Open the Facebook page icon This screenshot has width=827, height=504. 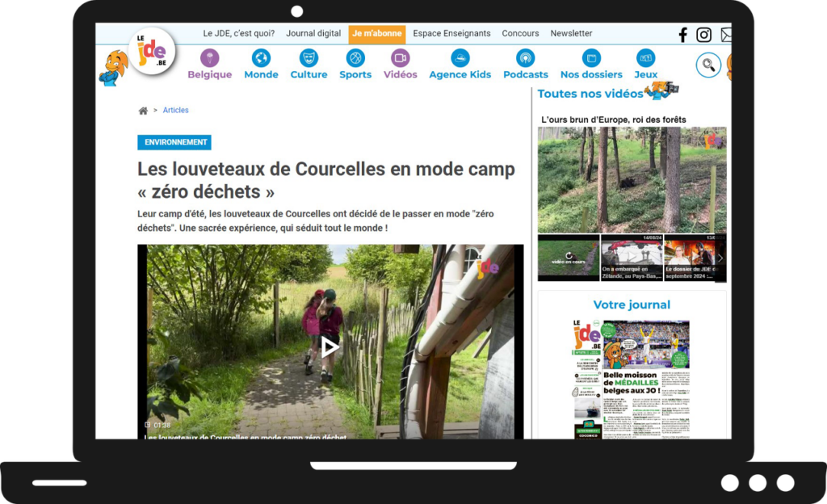click(683, 35)
